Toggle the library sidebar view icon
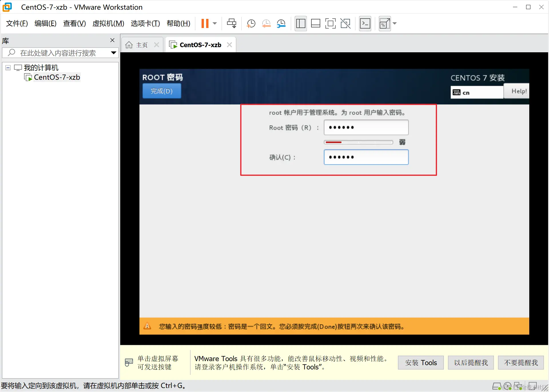The width and height of the screenshot is (549, 392). pos(301,23)
